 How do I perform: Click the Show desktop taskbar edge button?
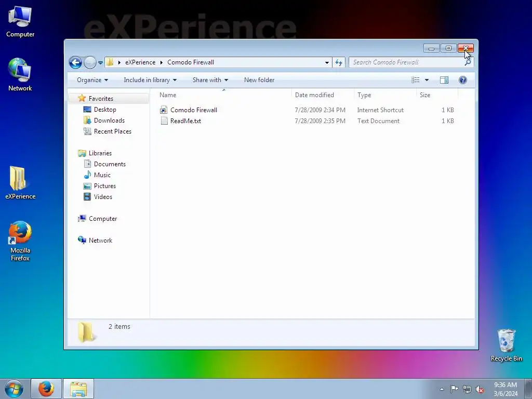click(x=528, y=389)
